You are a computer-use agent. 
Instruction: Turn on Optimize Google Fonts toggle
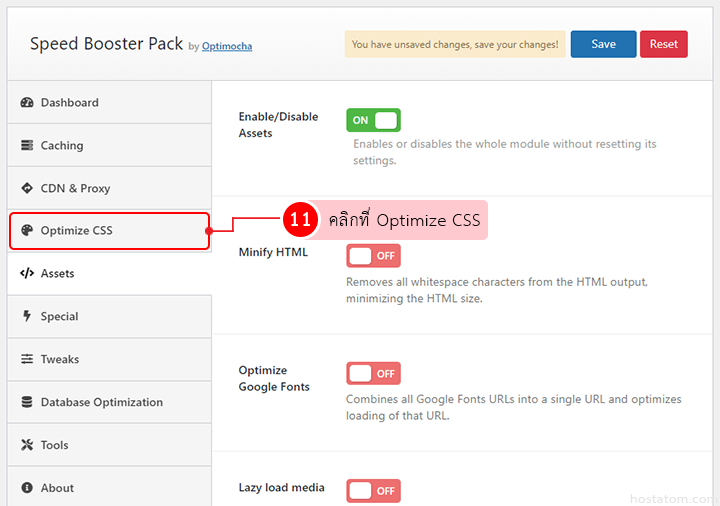click(373, 373)
